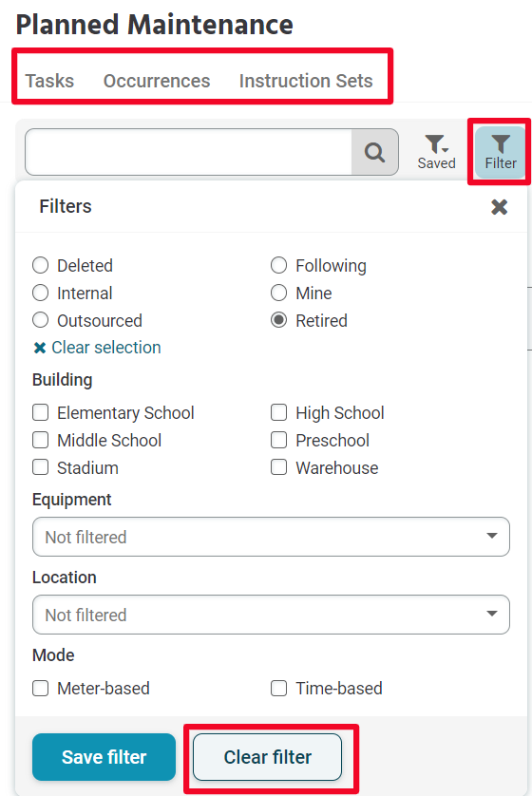Image resolution: width=532 pixels, height=796 pixels.
Task: Go to the Tasks tab
Action: tap(49, 81)
